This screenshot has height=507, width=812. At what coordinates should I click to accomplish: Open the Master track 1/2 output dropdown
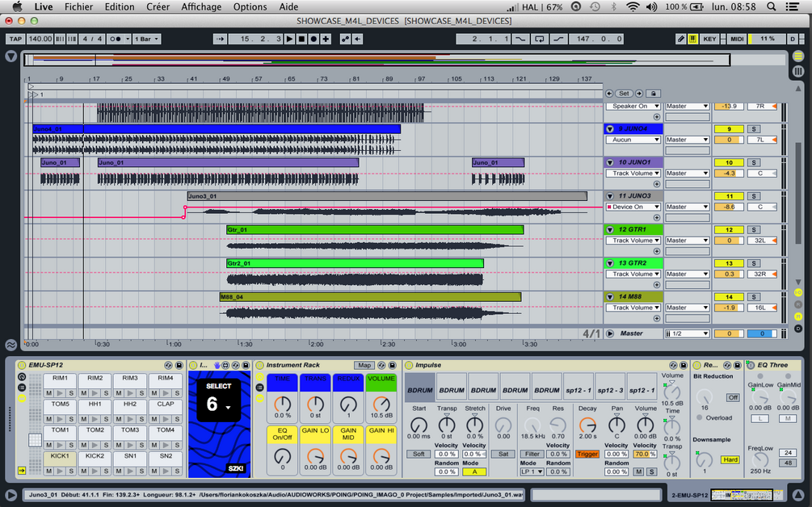[687, 333]
